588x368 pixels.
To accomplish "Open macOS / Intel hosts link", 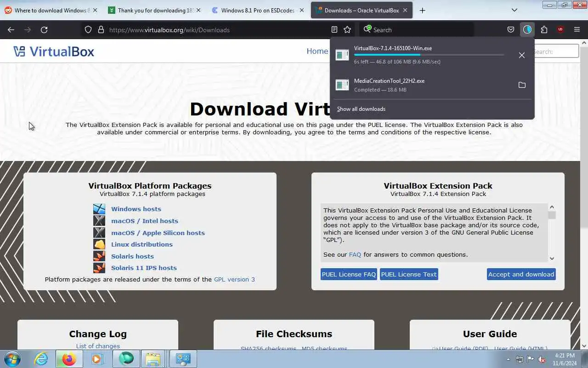I will (145, 221).
